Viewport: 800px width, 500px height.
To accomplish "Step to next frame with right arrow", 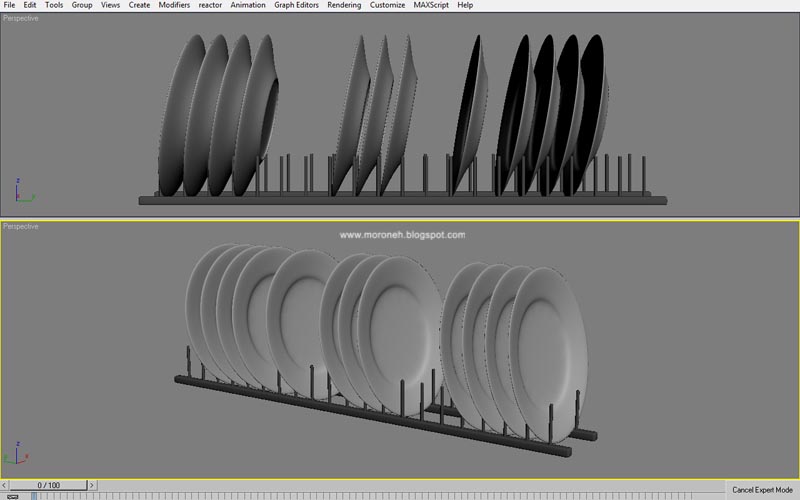I will 92,485.
